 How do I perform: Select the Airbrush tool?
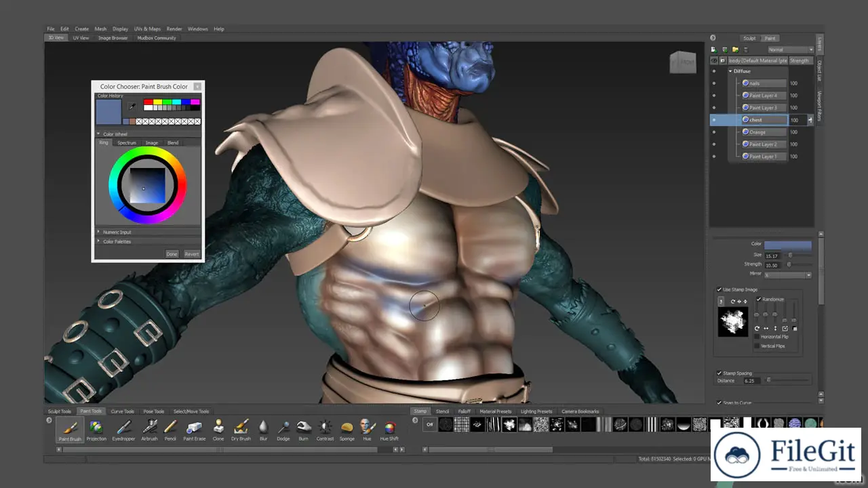pyautogui.click(x=149, y=430)
